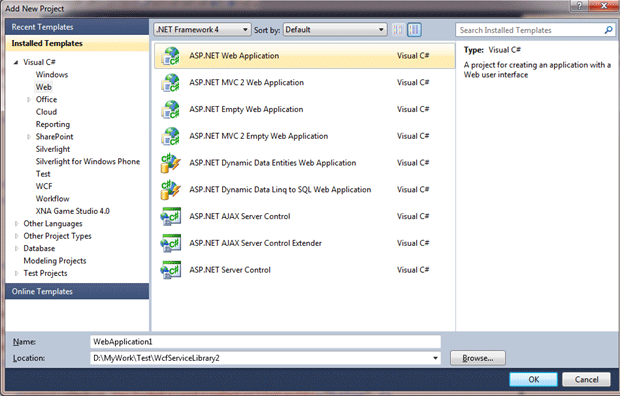Click the Cancel button
620x398 pixels.
(x=586, y=379)
